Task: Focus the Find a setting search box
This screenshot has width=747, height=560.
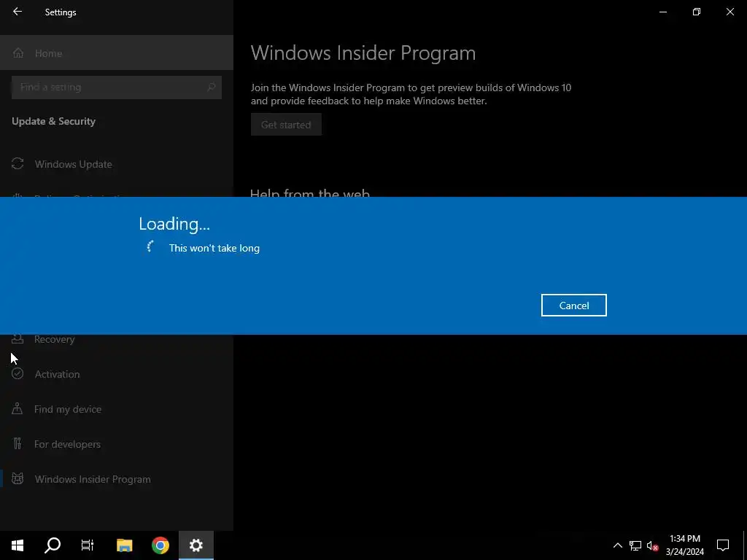Action: 117,87
